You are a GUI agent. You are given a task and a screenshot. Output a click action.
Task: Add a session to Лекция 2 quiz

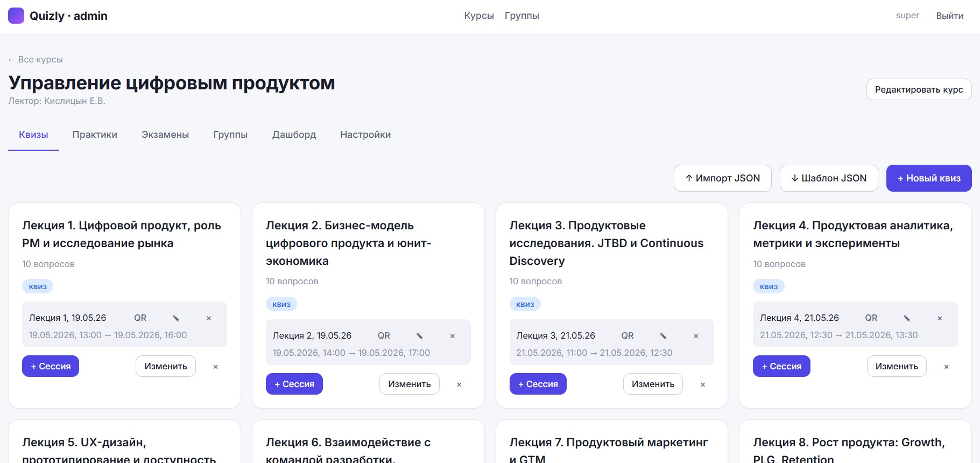(294, 384)
